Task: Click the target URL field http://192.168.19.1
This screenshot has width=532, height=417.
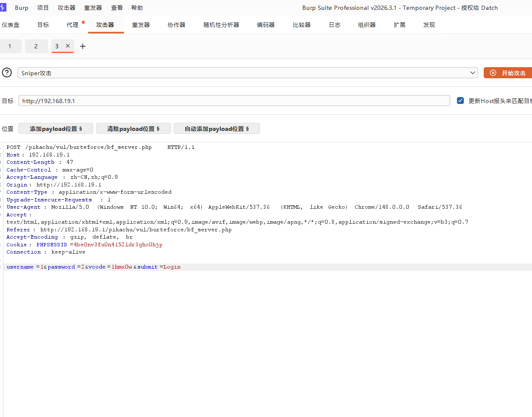Action: 234,101
